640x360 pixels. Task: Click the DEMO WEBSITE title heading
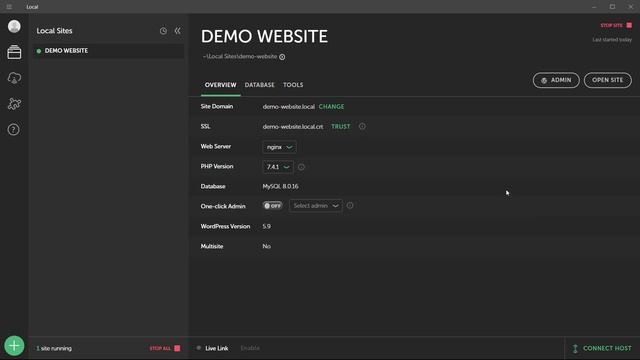tap(264, 36)
